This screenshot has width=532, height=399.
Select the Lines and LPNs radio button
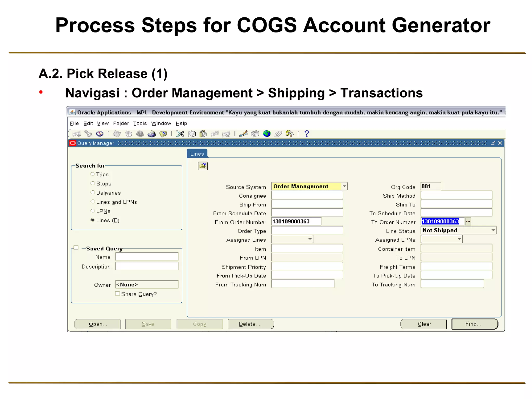pos(92,201)
